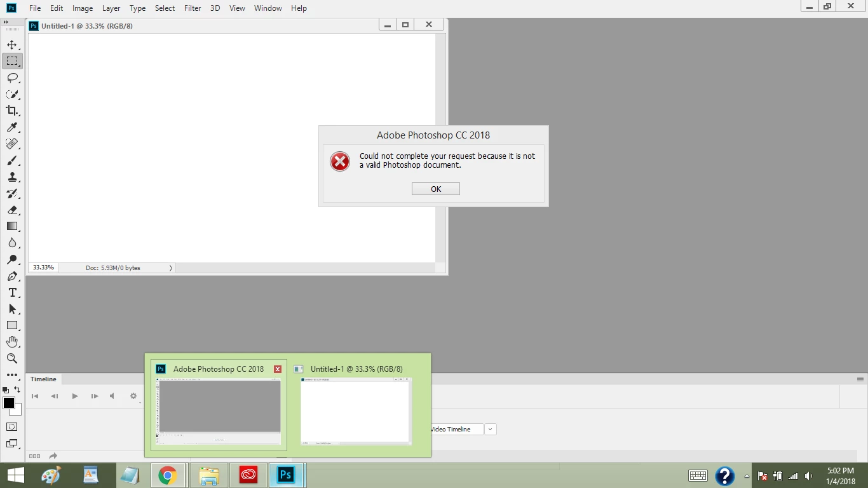Click the background color swatch
This screenshot has height=488, width=868.
[17, 412]
